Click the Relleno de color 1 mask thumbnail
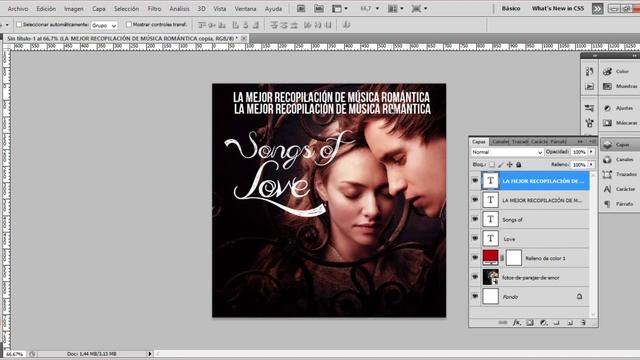Screen dimensions: 640x360 click(514, 258)
